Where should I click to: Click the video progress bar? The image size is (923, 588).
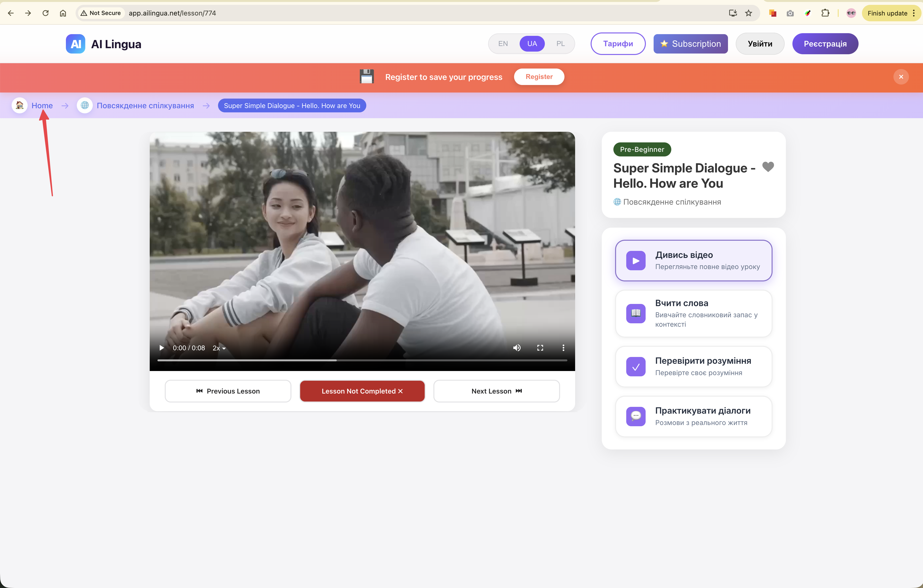tap(362, 360)
